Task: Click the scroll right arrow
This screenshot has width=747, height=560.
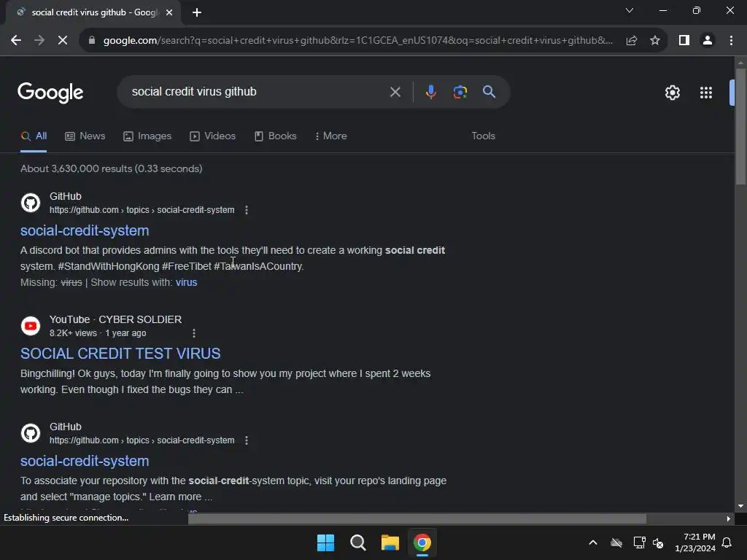Action: pyautogui.click(x=728, y=518)
